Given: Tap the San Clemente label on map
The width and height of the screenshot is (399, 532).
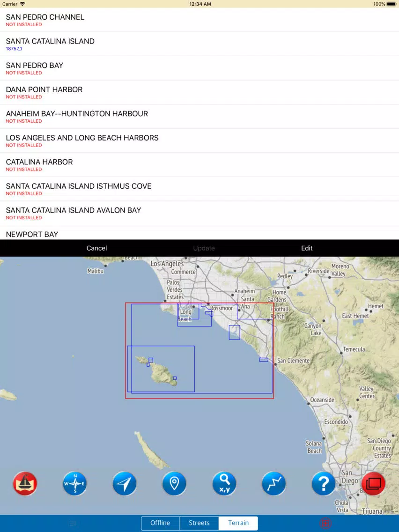Looking at the screenshot, I should click(x=294, y=361).
